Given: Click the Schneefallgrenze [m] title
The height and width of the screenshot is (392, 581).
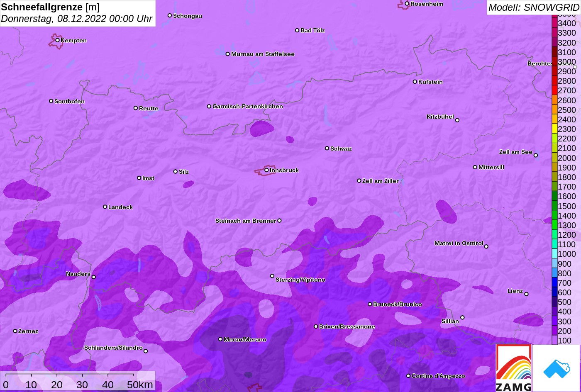Looking at the screenshot, I should point(50,7).
